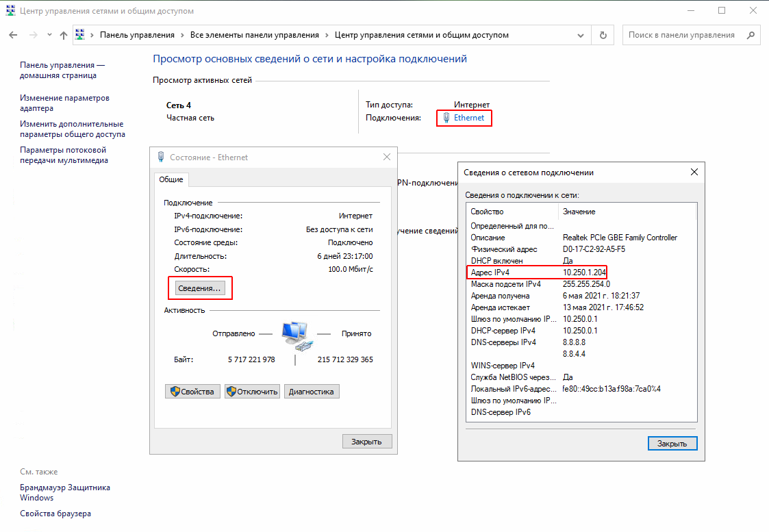Select the 'Общие' tab
Screen dimensions: 769x532
coord(171,179)
